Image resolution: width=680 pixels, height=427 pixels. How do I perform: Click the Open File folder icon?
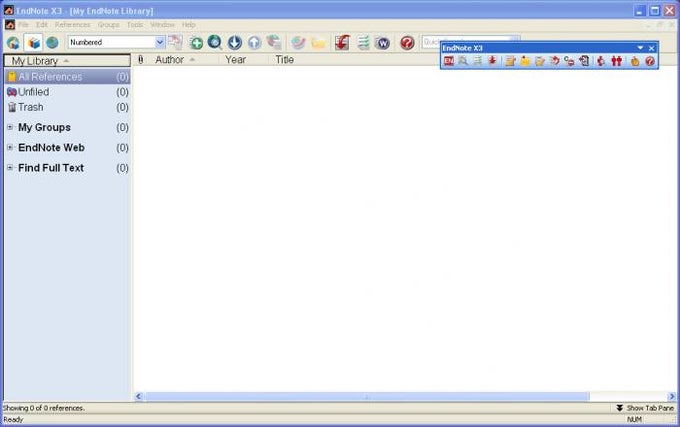318,42
